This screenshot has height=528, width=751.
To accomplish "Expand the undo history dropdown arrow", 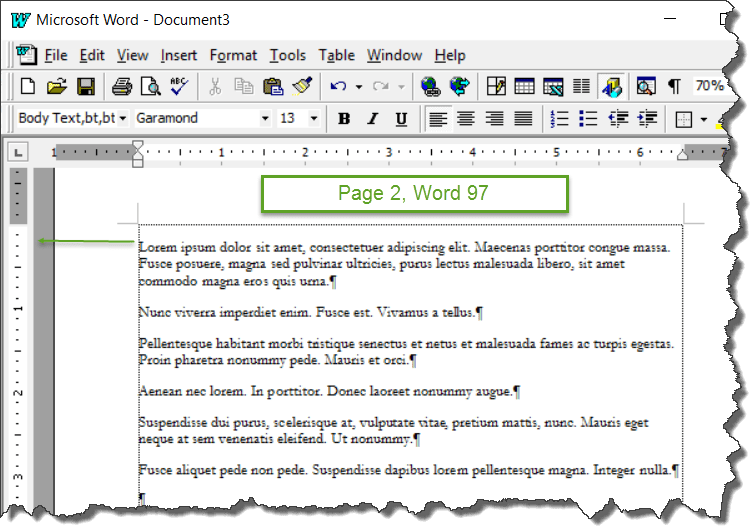I will coord(359,87).
